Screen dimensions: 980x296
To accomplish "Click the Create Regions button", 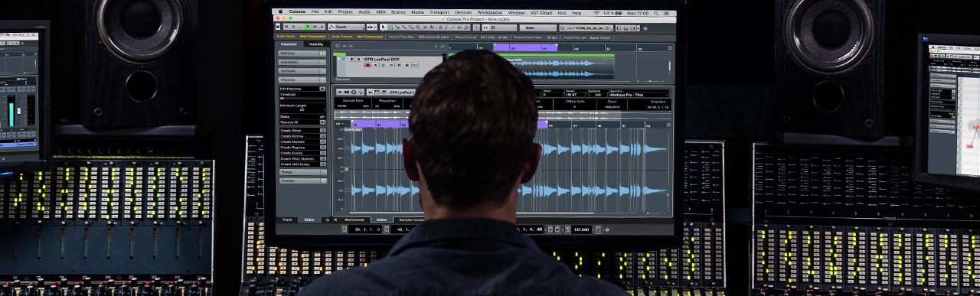I will click(x=302, y=147).
